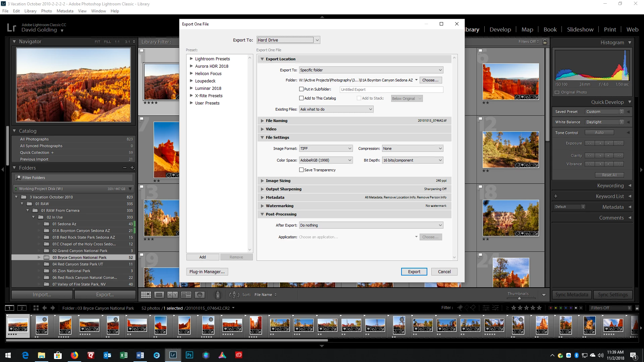
Task: Open the Metadata menu
Action: click(65, 11)
